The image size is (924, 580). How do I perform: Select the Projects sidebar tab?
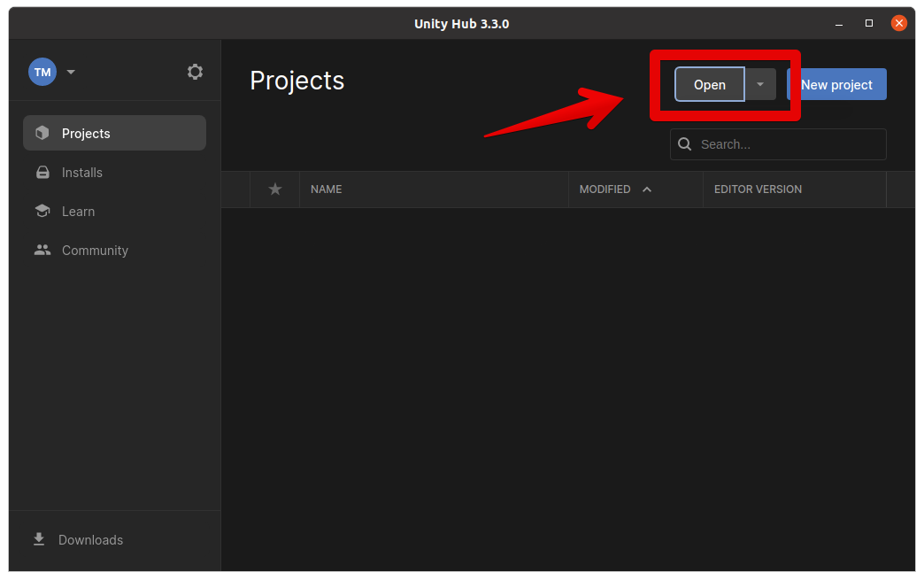[114, 133]
